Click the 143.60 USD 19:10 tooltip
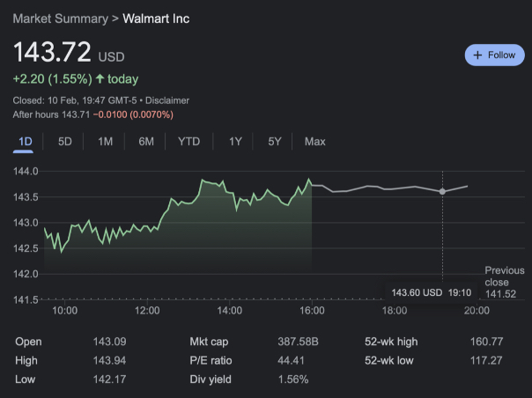 click(x=432, y=292)
